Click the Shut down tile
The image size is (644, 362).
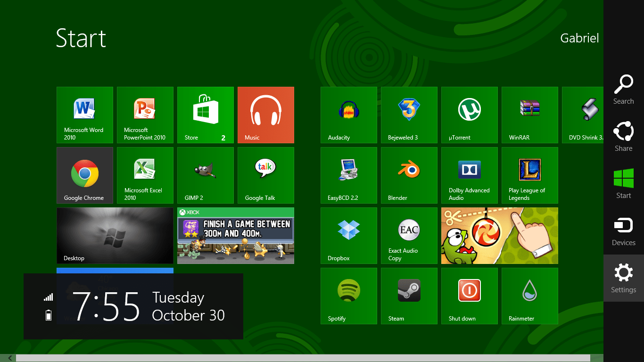[x=470, y=296]
